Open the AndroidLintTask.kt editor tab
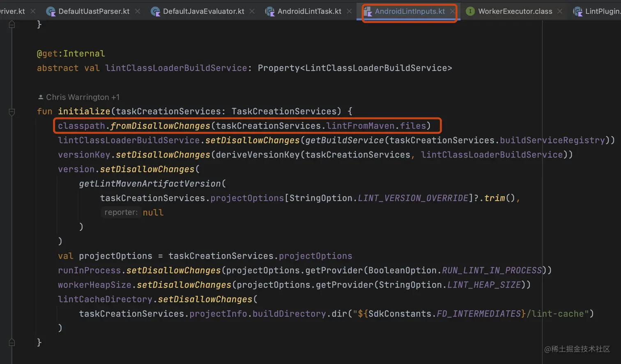This screenshot has height=364, width=621. [x=309, y=11]
